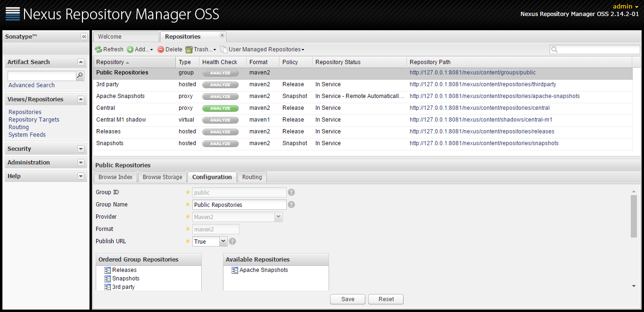This screenshot has height=312, width=644.
Task: Open the Routing tab
Action: pos(252,177)
